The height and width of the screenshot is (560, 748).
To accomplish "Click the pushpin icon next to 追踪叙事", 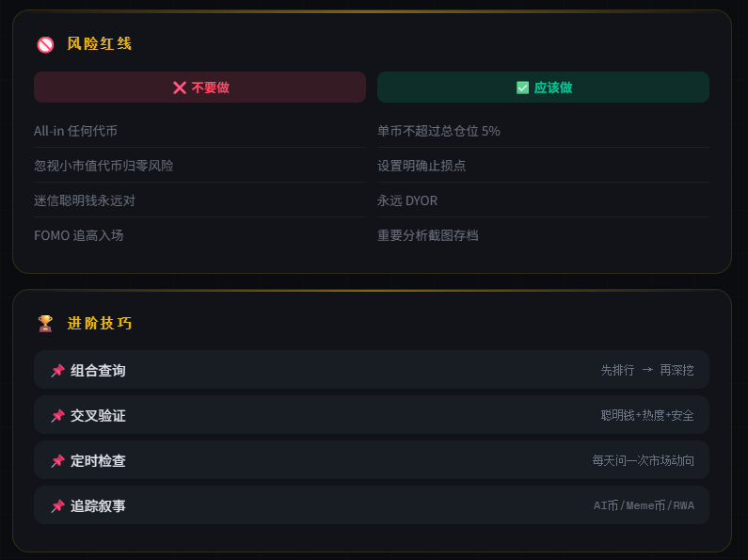I will pyautogui.click(x=58, y=506).
